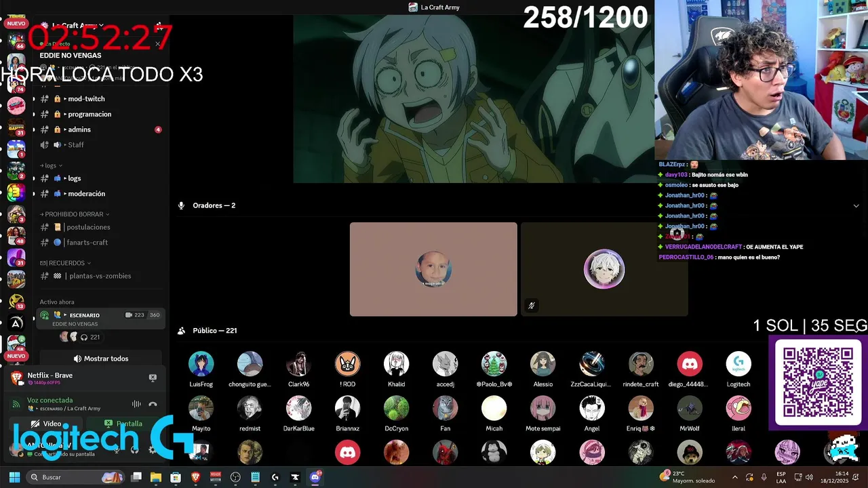Turn on camera with Vídeo button

(47, 424)
